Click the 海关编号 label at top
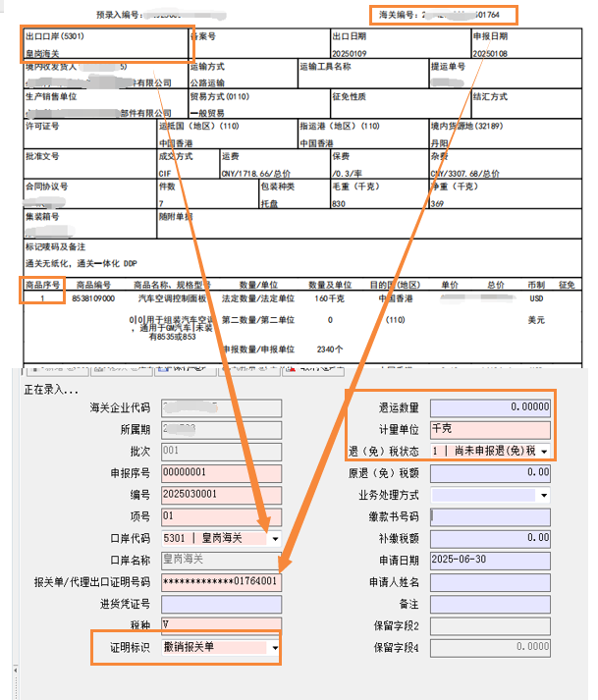The width and height of the screenshot is (598, 700). [x=399, y=15]
